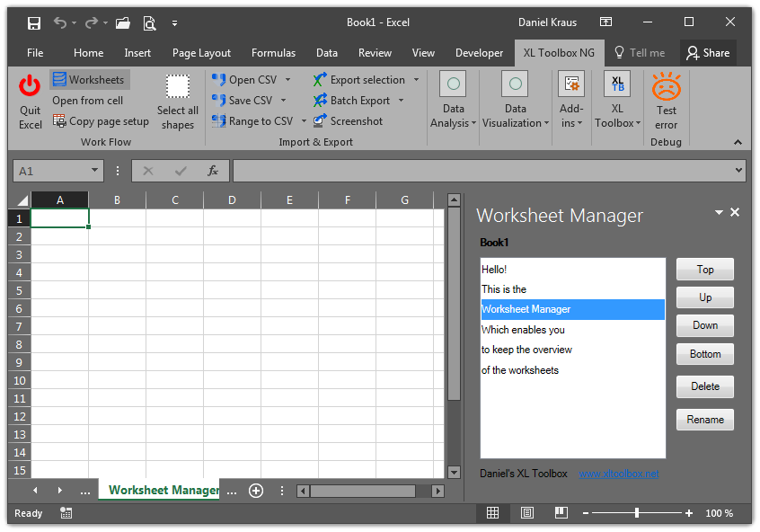Switch to Page Break Preview icon
760x532 pixels.
(x=561, y=512)
